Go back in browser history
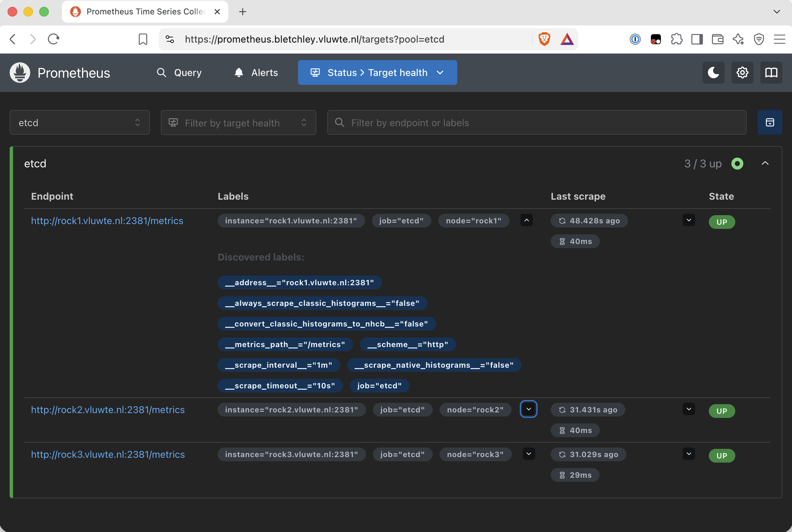792x532 pixels. 13,39
